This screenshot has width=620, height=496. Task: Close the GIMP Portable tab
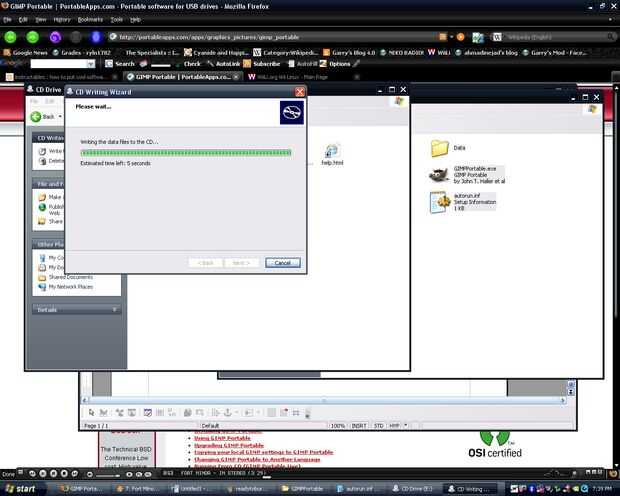(236, 77)
